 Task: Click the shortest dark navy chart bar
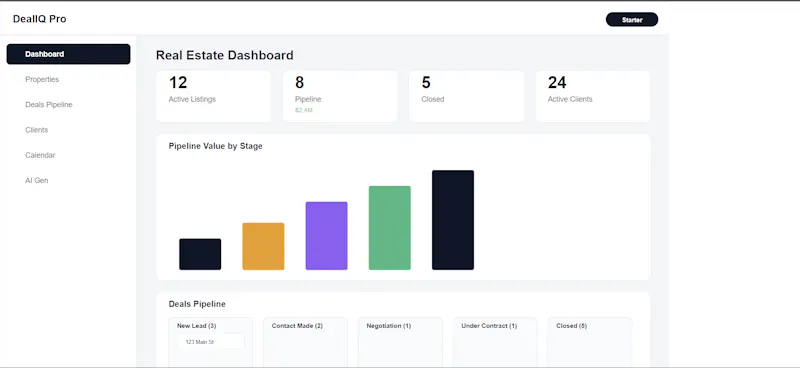(x=200, y=254)
